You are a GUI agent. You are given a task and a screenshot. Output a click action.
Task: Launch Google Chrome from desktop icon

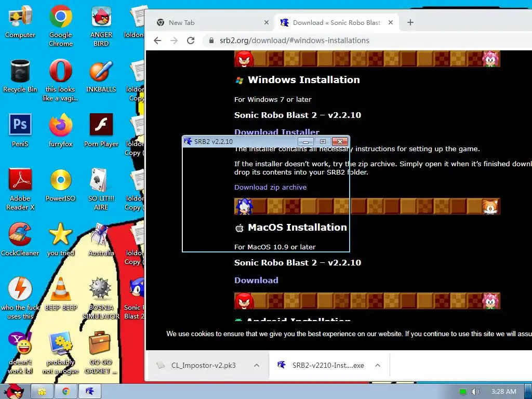pos(60,25)
